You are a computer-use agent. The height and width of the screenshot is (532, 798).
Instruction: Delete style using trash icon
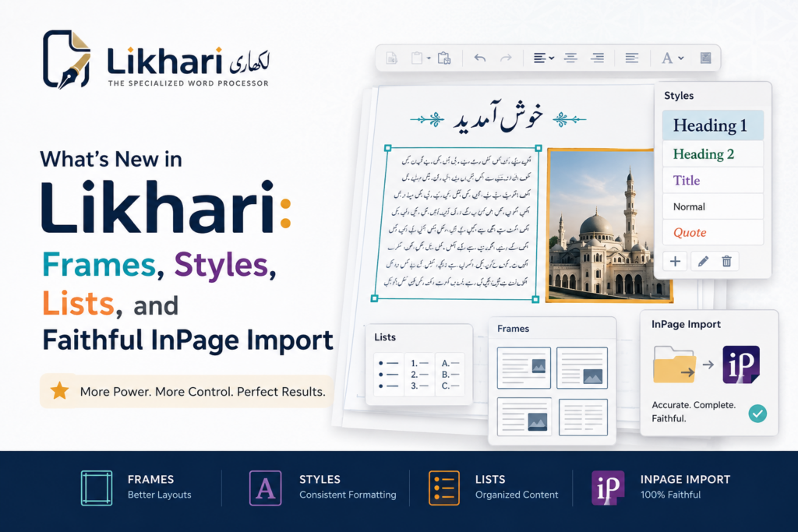coord(727,262)
